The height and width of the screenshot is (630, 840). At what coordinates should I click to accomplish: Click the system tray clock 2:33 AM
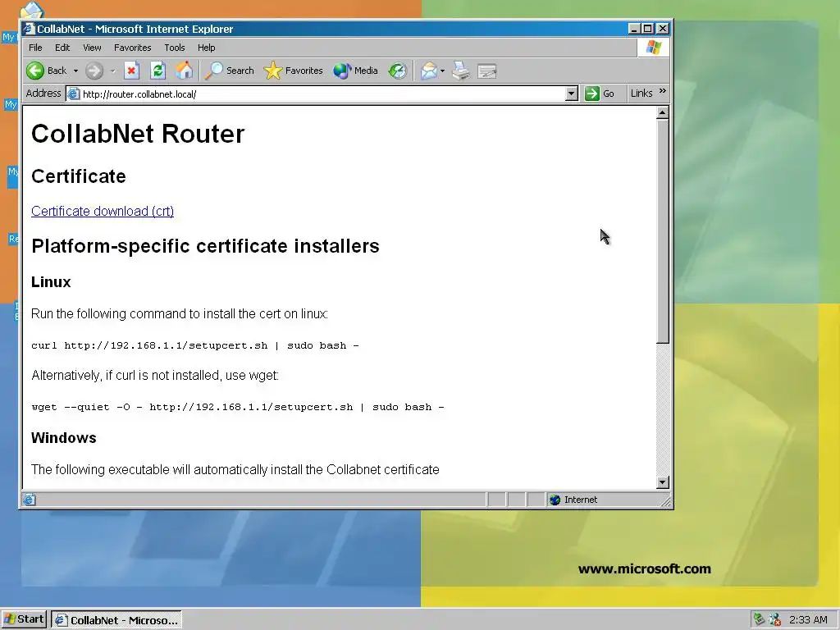[x=808, y=620]
